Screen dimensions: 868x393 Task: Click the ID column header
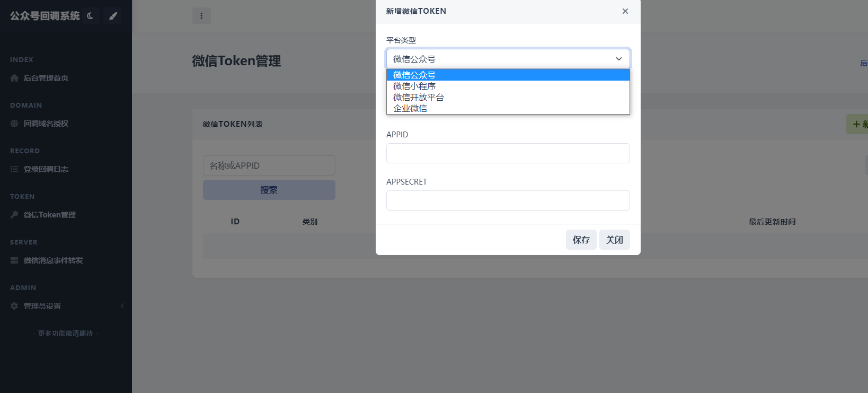(x=235, y=222)
